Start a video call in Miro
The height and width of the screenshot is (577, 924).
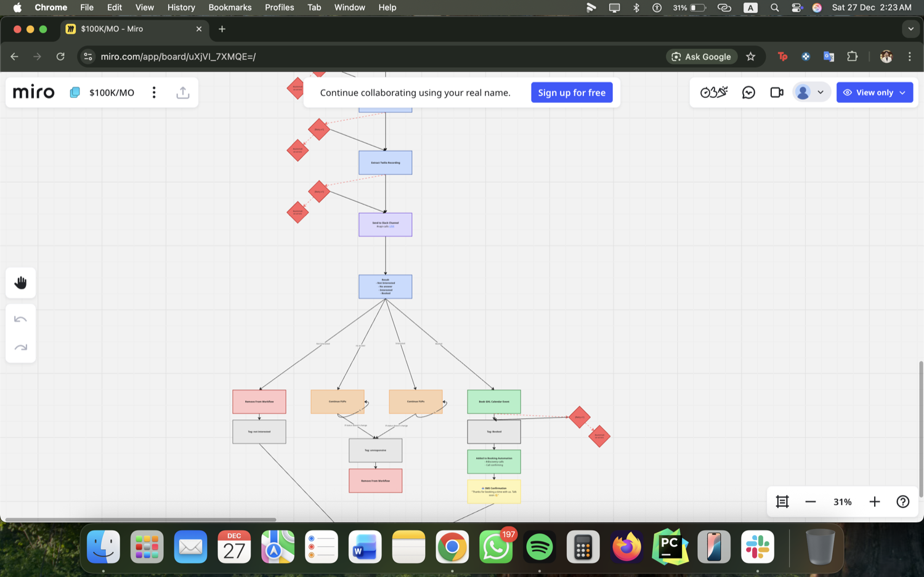click(x=777, y=92)
